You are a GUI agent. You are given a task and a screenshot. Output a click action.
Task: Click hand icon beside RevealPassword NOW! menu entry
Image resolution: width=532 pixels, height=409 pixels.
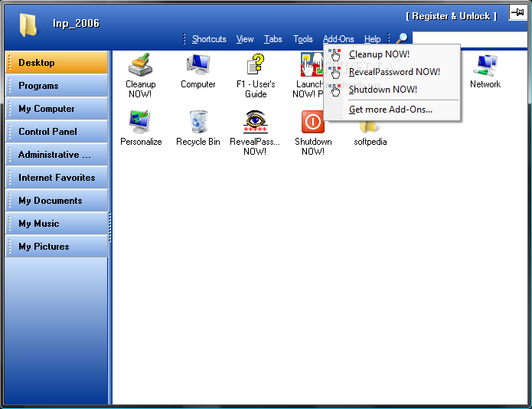pos(335,72)
